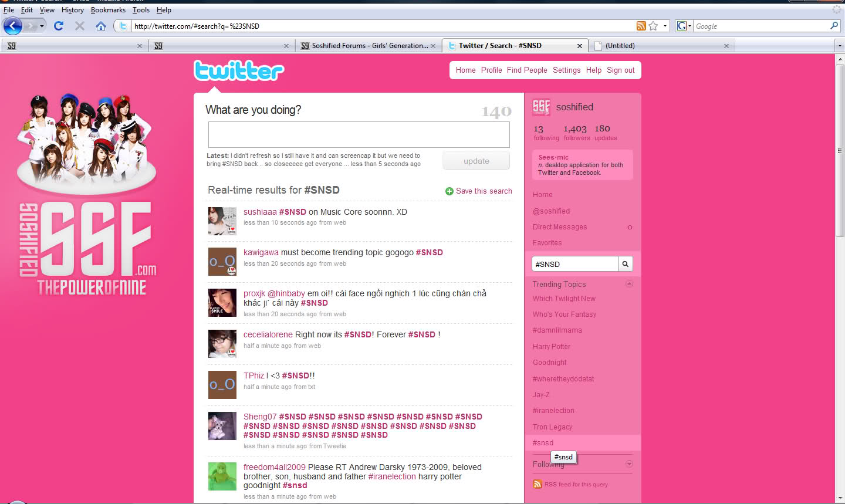Click the What are you doing text box
Image resolution: width=845 pixels, height=504 pixels.
click(359, 135)
